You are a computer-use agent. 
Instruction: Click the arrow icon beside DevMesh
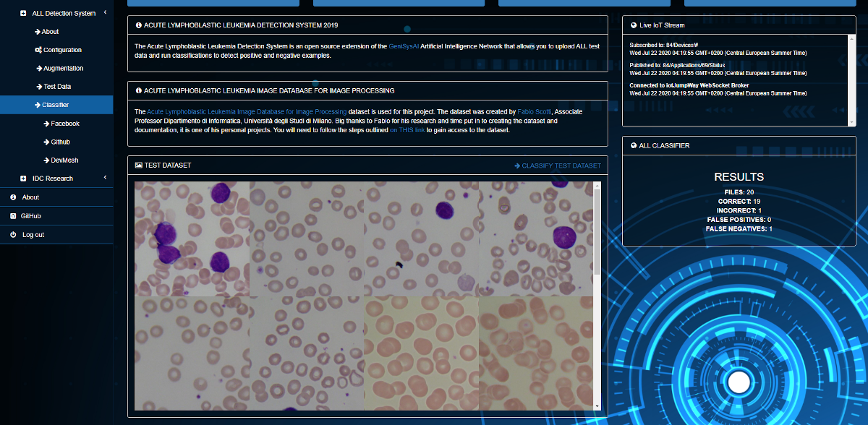coord(47,160)
